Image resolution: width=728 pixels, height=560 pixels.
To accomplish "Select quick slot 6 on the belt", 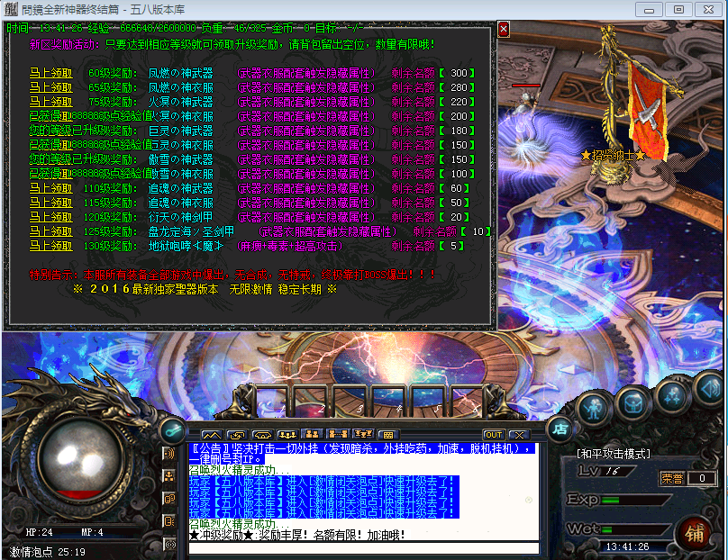I will click(468, 402).
